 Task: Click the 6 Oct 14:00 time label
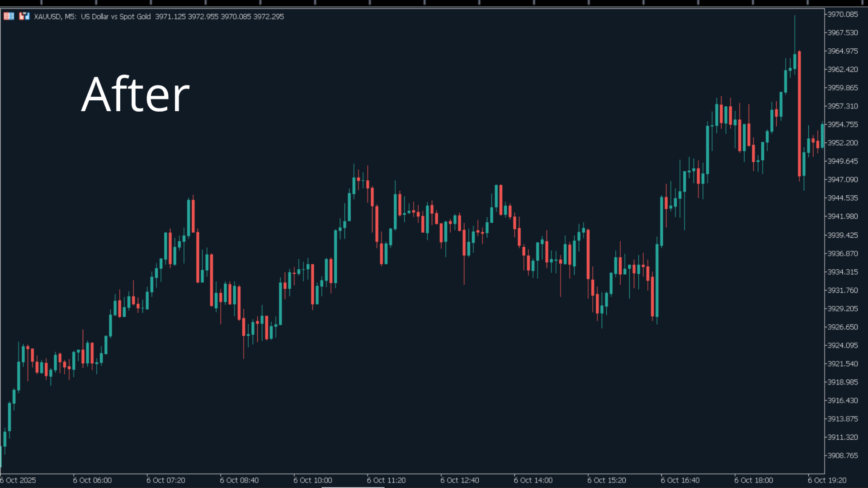[533, 480]
